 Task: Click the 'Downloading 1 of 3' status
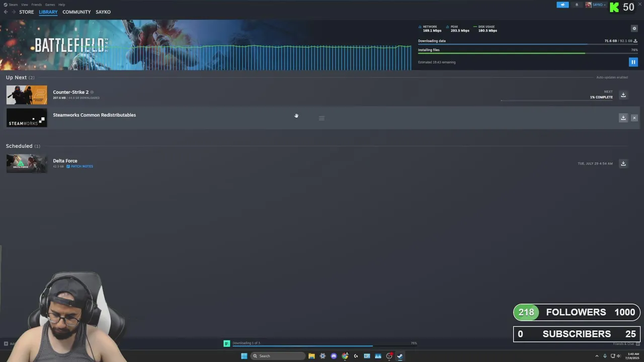246,343
